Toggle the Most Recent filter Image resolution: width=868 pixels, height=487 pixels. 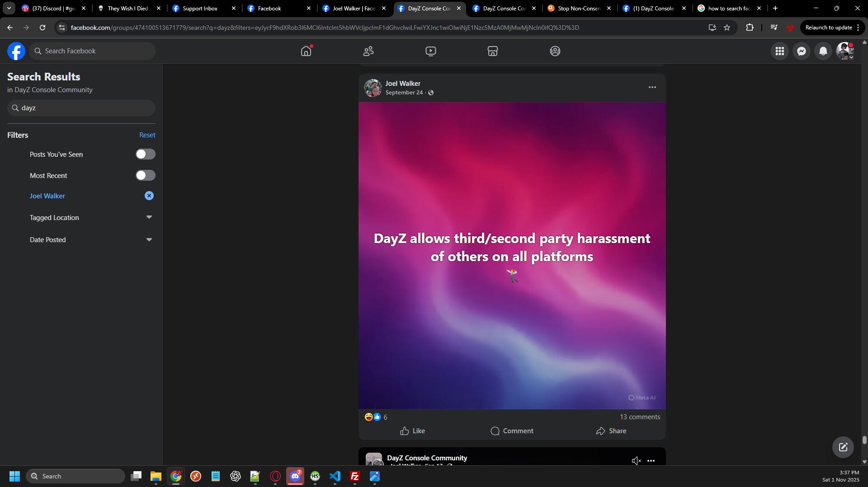click(x=146, y=175)
